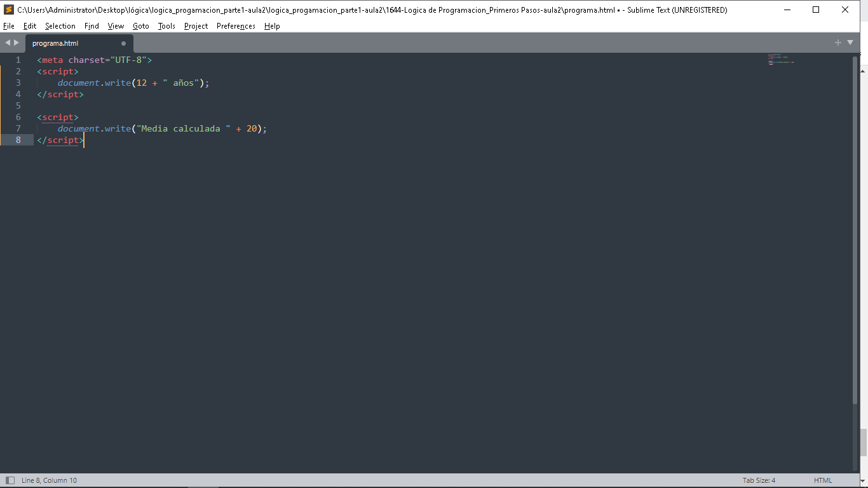Minimize the Sublime Text window

(x=788, y=10)
